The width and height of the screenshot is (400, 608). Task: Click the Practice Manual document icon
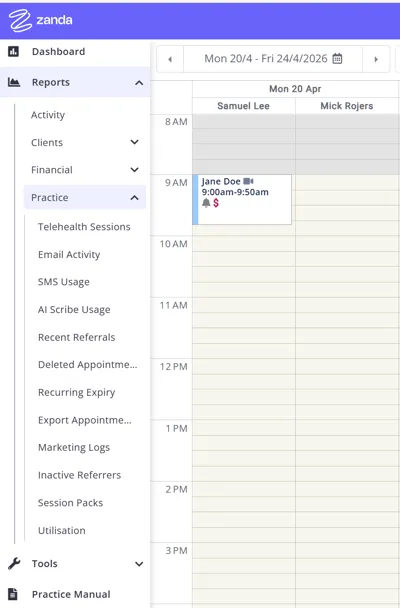13,594
